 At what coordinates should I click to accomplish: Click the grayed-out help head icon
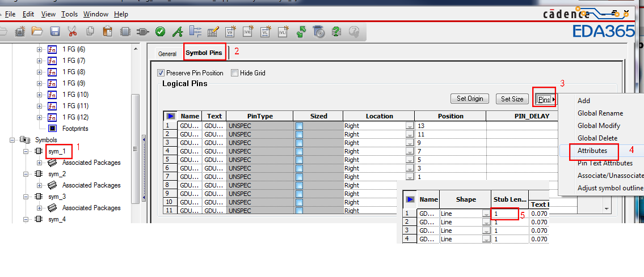(x=354, y=31)
